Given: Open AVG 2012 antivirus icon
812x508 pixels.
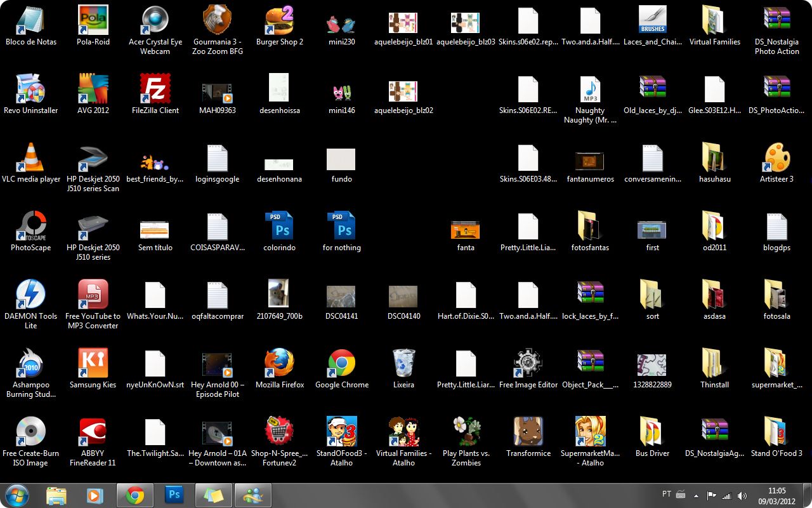Looking at the screenshot, I should pos(93,90).
